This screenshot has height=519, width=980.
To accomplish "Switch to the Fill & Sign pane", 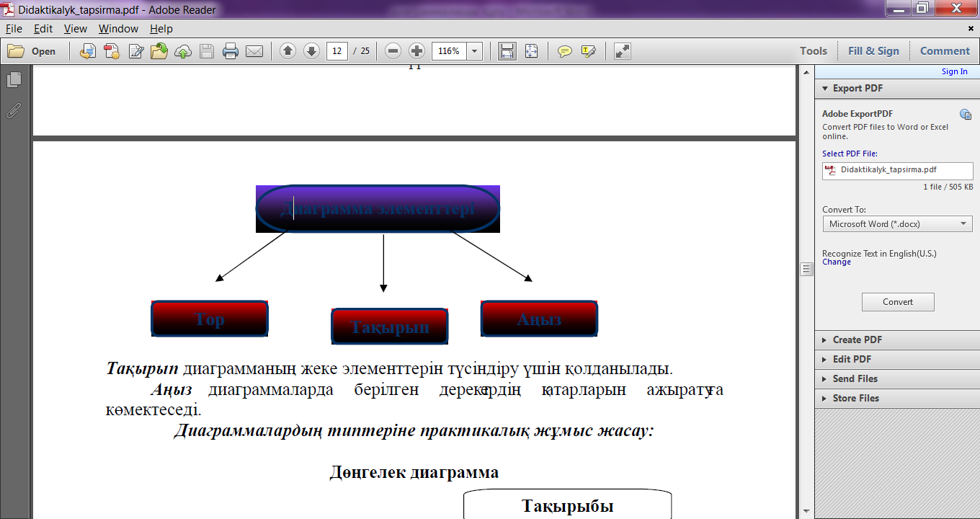I will (873, 51).
